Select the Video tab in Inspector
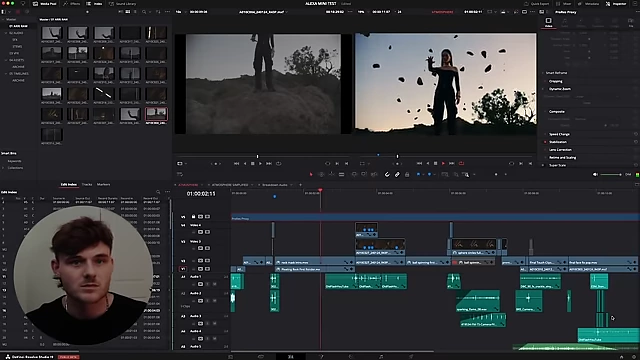This screenshot has height=360, width=640. pyautogui.click(x=548, y=22)
